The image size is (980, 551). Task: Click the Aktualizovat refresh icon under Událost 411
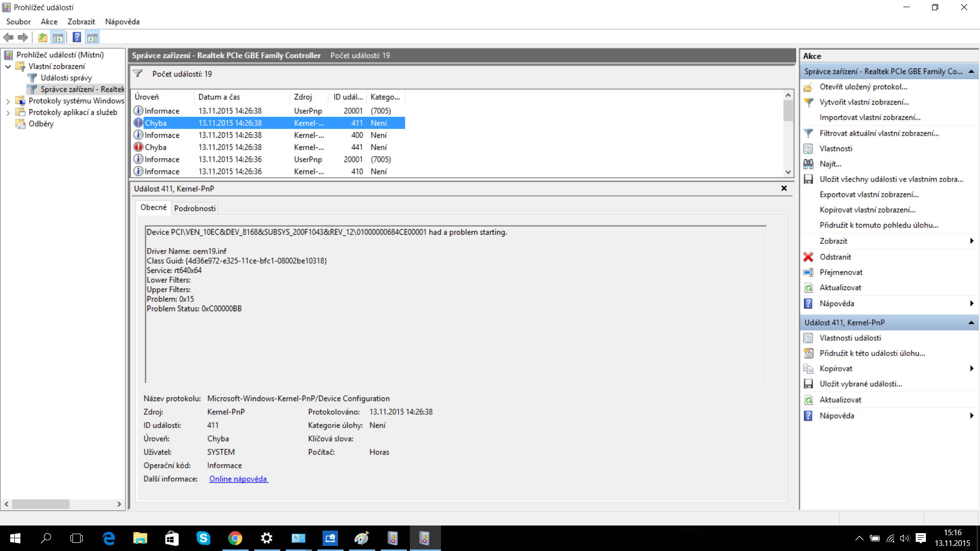point(808,400)
